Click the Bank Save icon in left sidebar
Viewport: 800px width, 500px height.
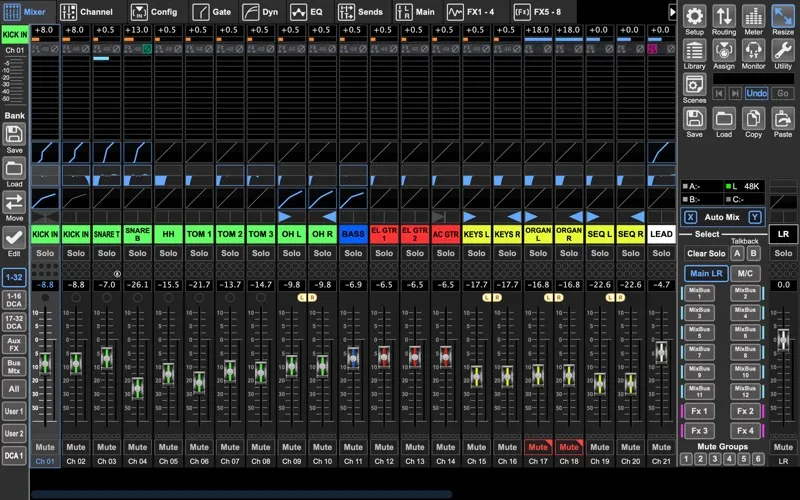pyautogui.click(x=14, y=135)
